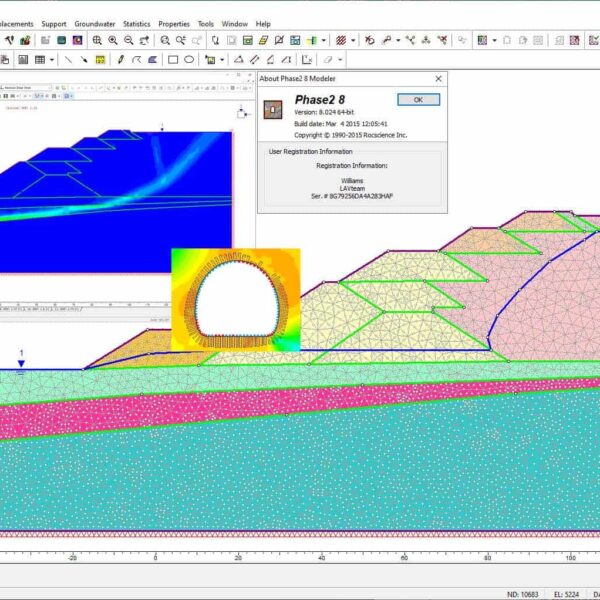The image size is (600, 600).
Task: Click the teal square toolbar icon
Action: coord(62,40)
